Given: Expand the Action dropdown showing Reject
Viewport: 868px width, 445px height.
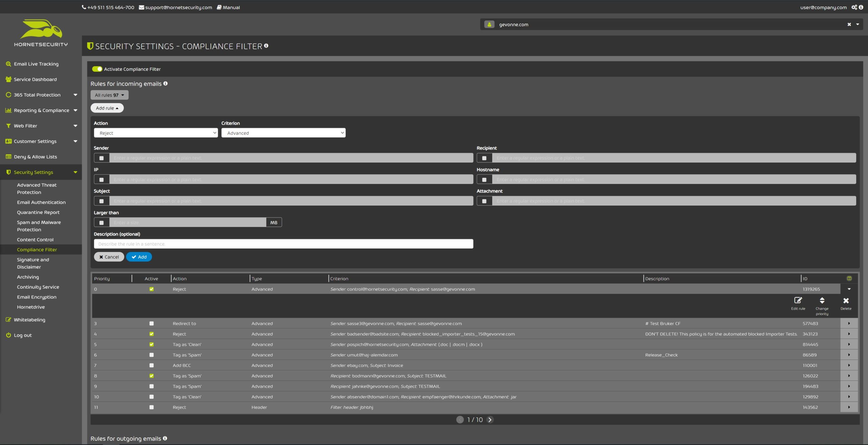Looking at the screenshot, I should tap(156, 132).
